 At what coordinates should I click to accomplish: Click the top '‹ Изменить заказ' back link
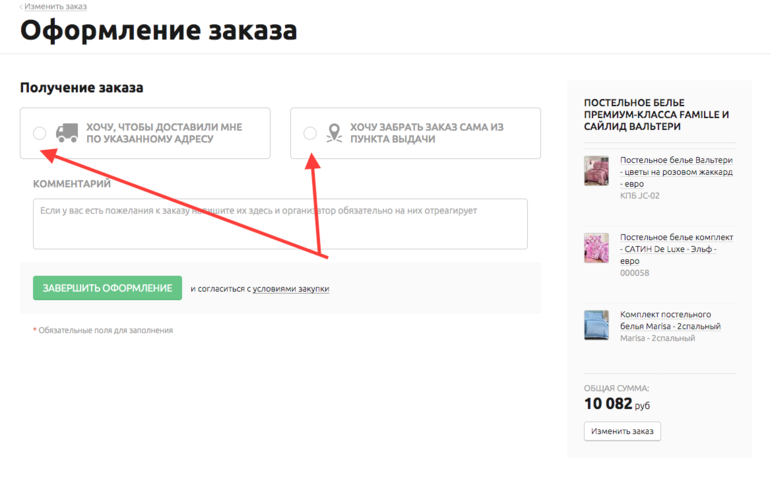[53, 6]
